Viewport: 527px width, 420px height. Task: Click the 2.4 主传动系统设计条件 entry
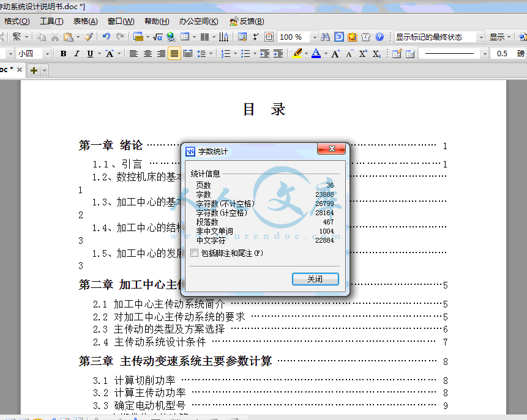(x=149, y=342)
